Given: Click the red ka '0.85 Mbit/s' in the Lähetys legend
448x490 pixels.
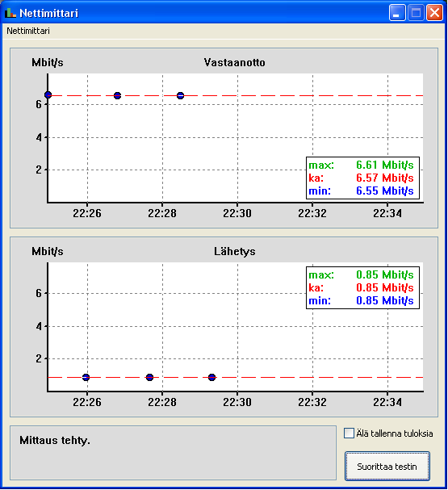Looking at the screenshot, I should point(384,287).
